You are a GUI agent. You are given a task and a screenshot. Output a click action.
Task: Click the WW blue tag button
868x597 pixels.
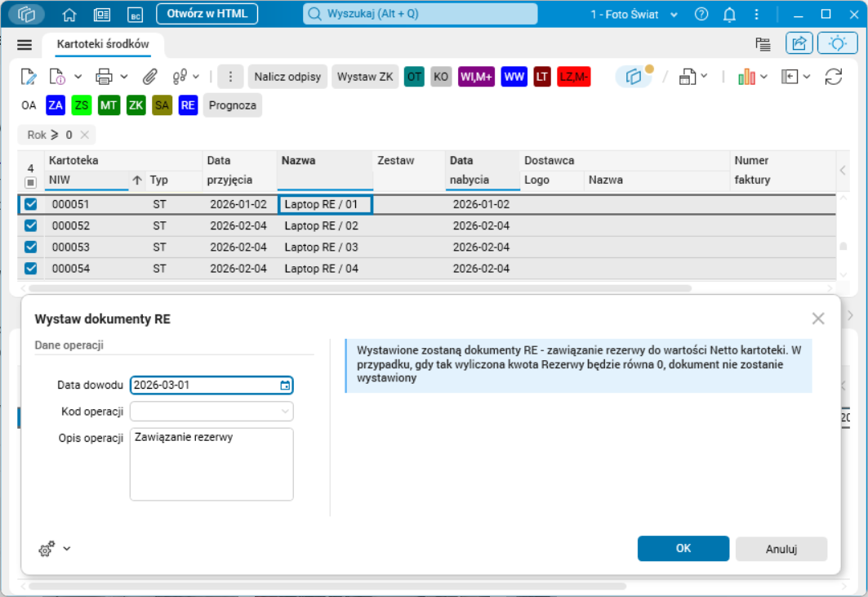click(x=514, y=77)
